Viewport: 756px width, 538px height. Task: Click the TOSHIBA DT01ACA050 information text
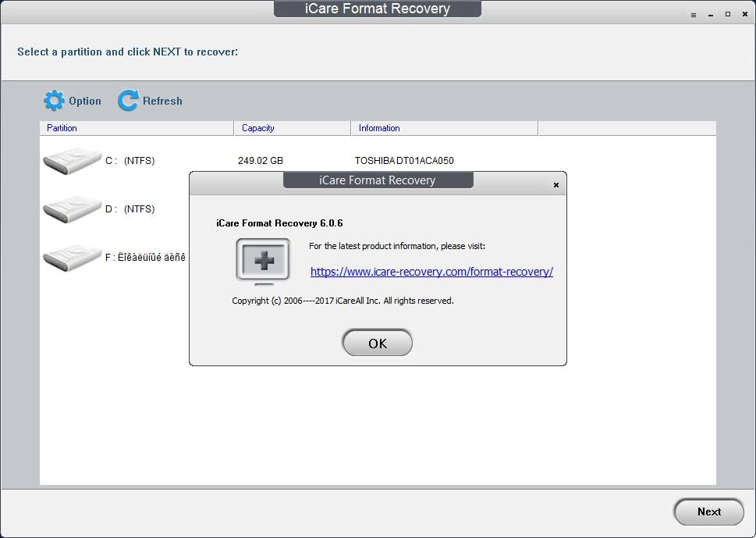tap(404, 161)
